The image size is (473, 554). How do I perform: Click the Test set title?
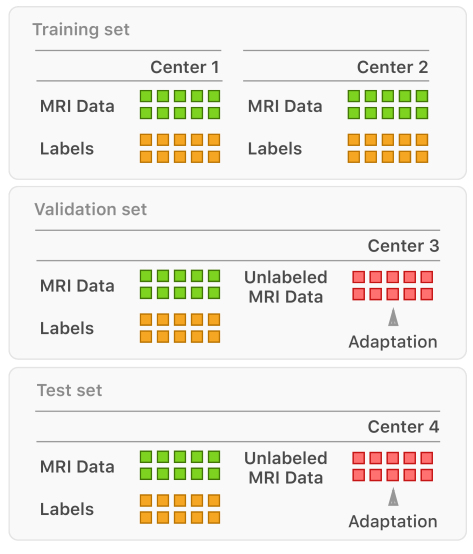[x=70, y=390]
